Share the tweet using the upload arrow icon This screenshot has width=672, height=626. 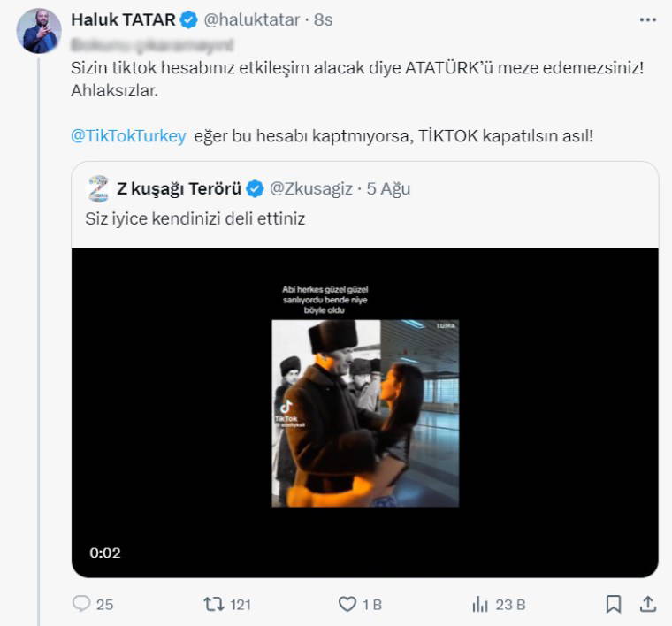648,605
